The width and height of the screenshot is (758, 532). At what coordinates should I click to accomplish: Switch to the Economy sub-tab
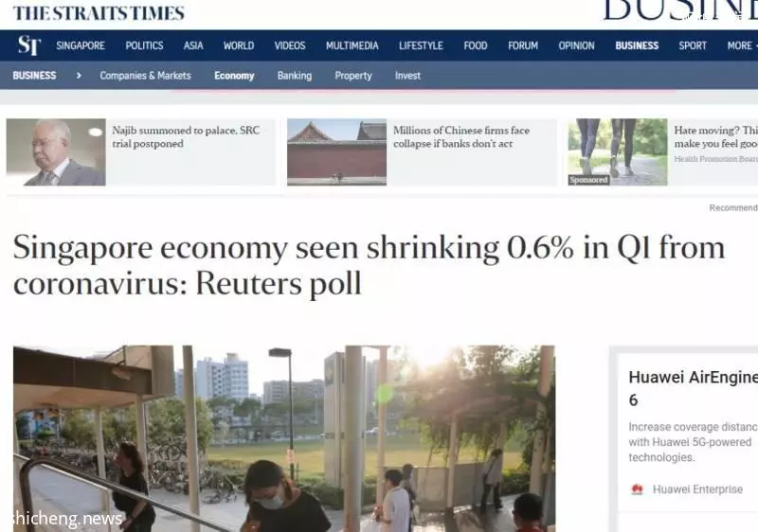234,76
